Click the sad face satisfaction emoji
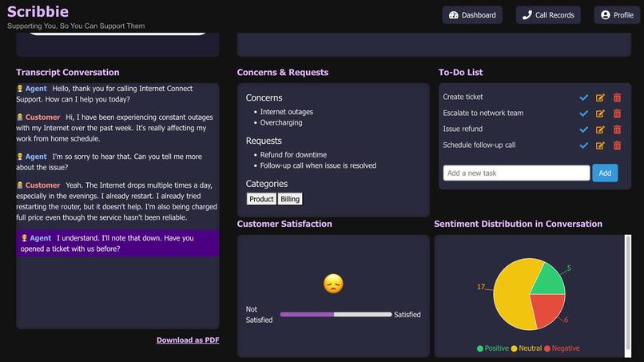 click(333, 284)
